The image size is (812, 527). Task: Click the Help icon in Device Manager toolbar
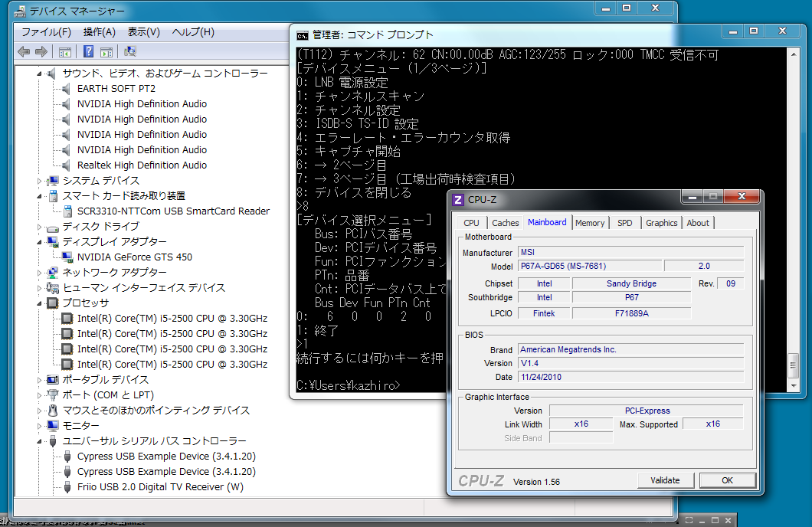pos(88,51)
